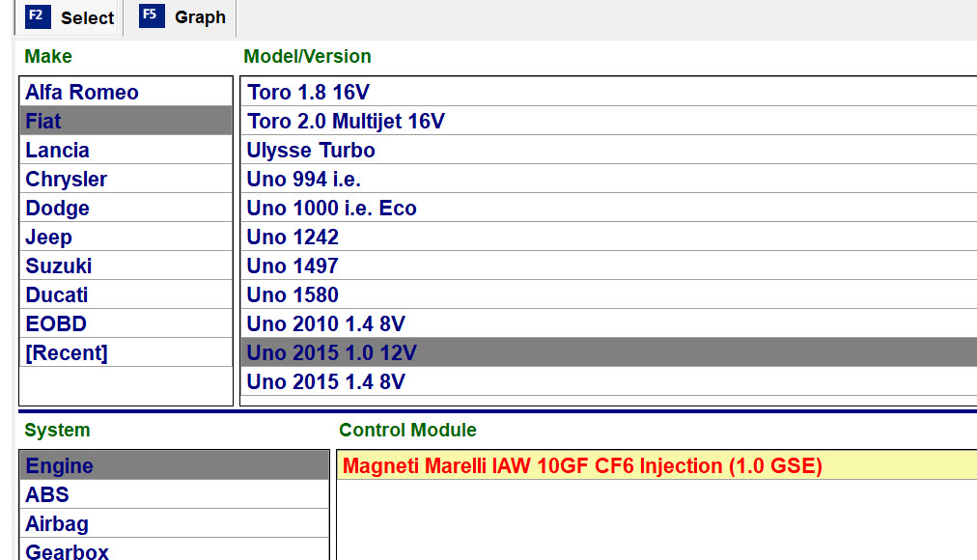Pick the Gearbox system

click(x=175, y=549)
